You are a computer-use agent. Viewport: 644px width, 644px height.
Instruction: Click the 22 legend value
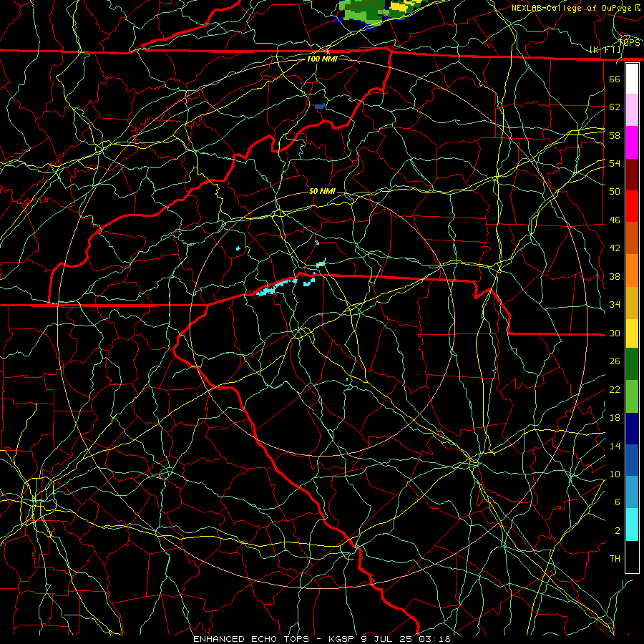[x=615, y=389]
